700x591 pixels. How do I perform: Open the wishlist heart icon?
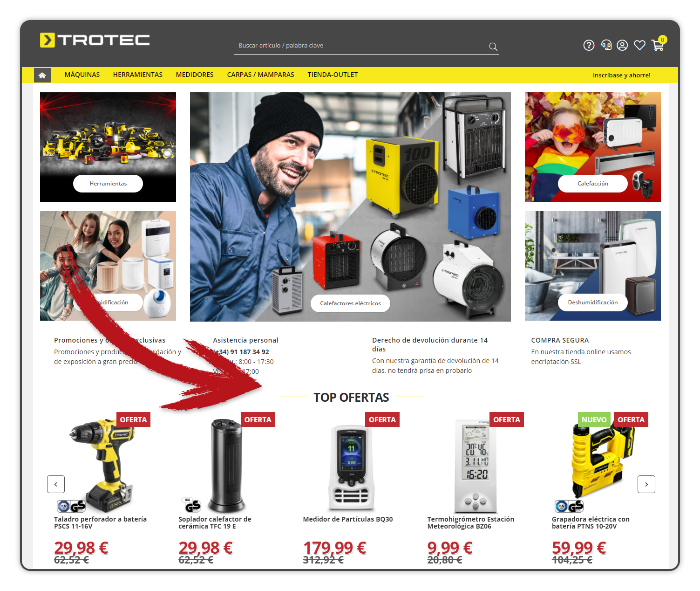tap(639, 45)
